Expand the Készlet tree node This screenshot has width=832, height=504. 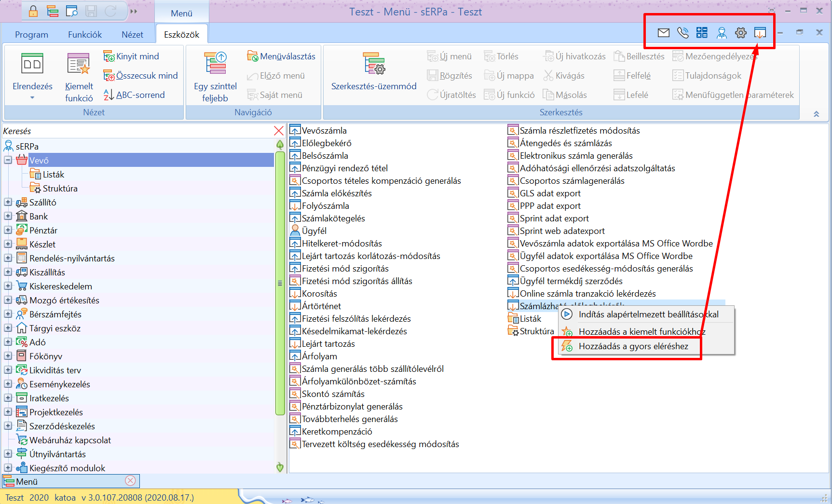coord(8,244)
